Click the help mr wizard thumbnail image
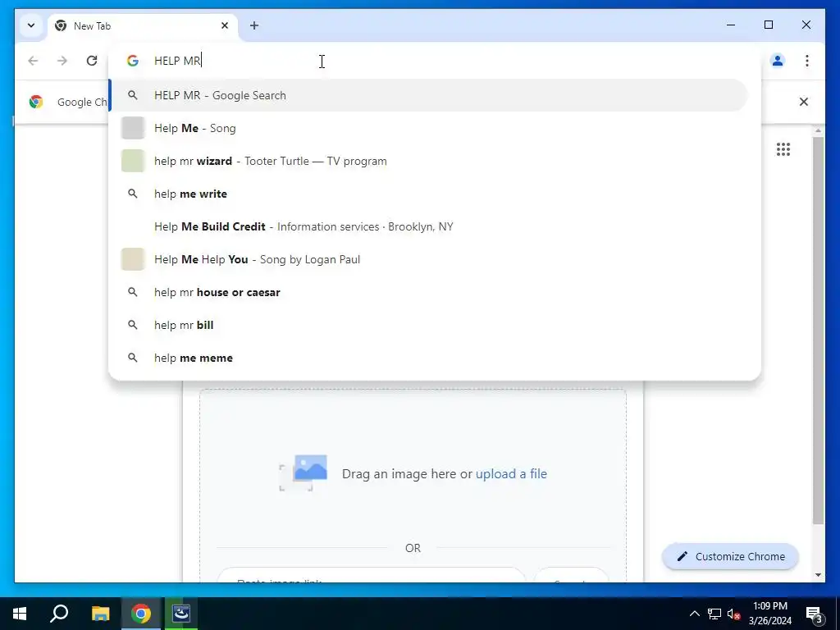Image resolution: width=840 pixels, height=630 pixels. click(x=133, y=161)
